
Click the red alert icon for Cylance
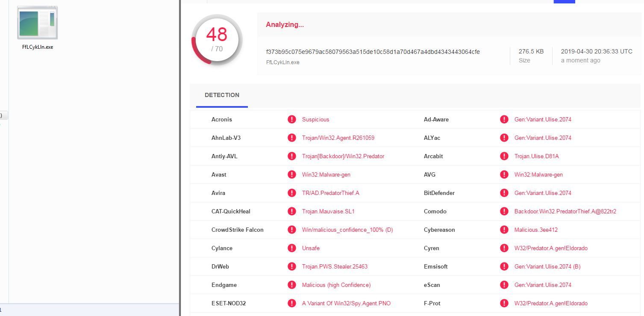point(292,248)
